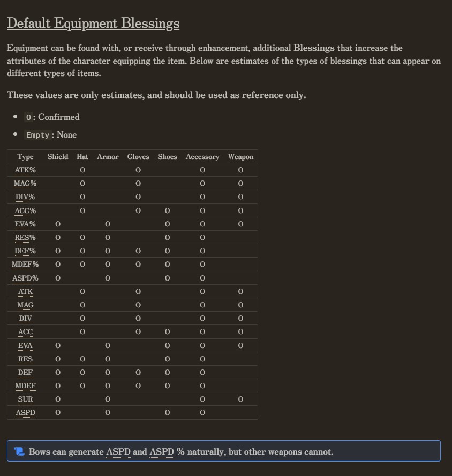Click the RES% row Armor cell

[x=108, y=237]
